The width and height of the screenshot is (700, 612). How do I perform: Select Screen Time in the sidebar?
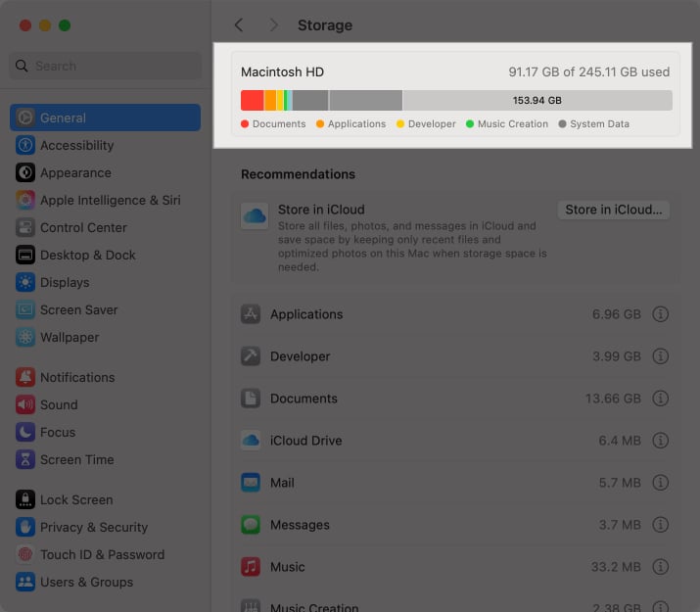click(76, 459)
